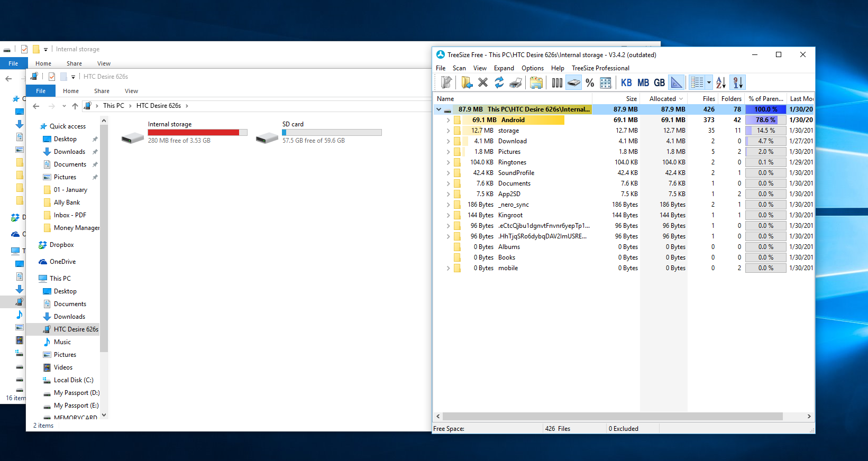Click the Select directory to scan icon
868x461 pixels.
click(467, 82)
